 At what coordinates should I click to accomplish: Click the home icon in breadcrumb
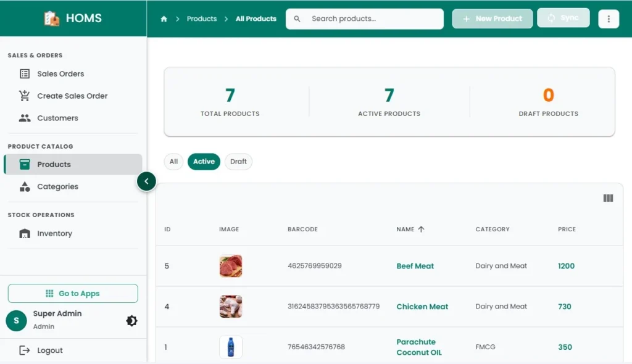pyautogui.click(x=164, y=19)
